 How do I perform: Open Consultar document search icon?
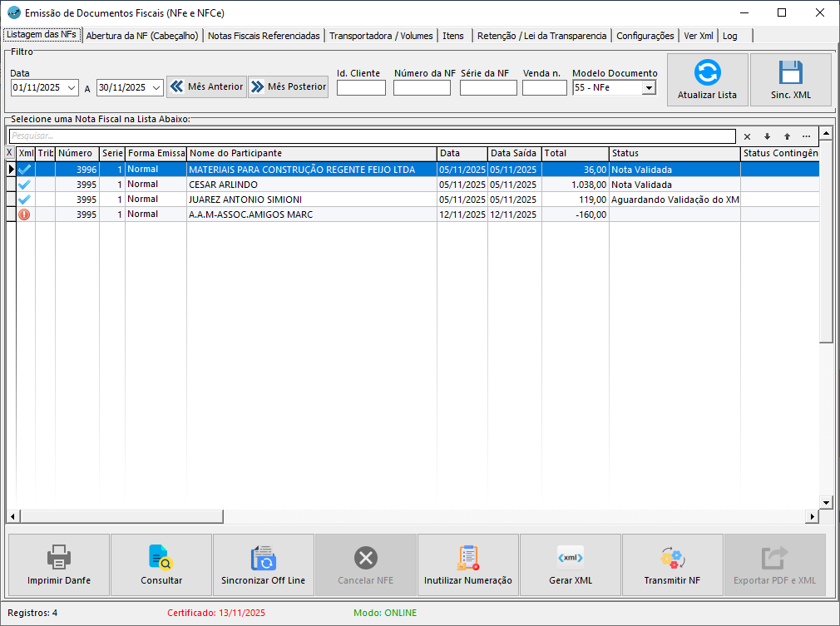click(x=161, y=556)
